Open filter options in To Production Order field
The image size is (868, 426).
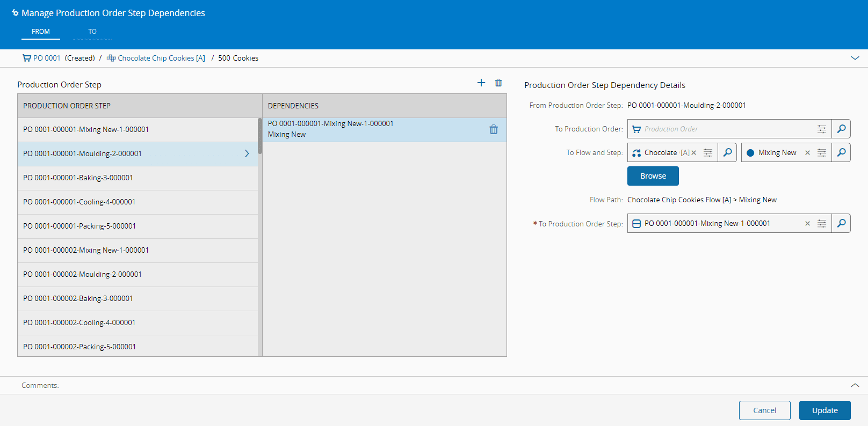coord(822,129)
